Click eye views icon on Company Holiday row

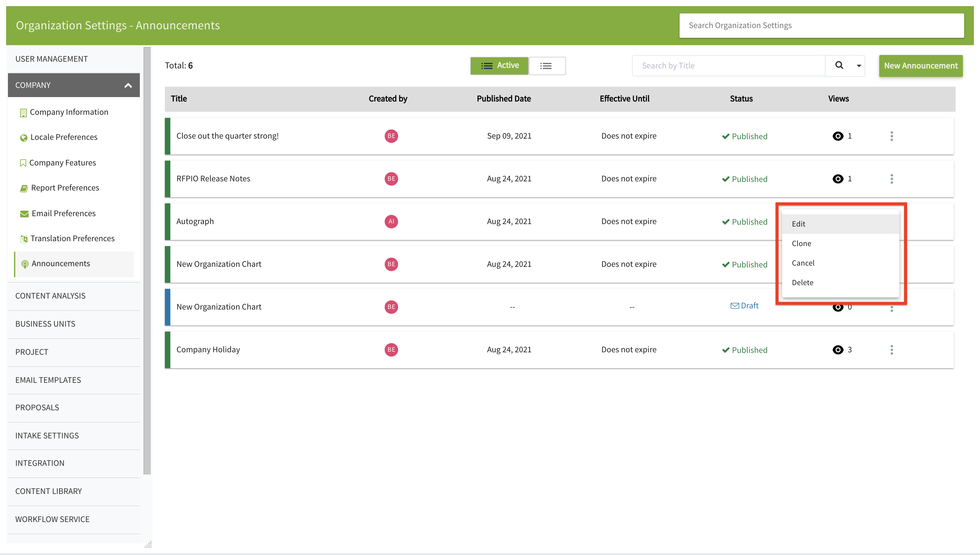[837, 350]
